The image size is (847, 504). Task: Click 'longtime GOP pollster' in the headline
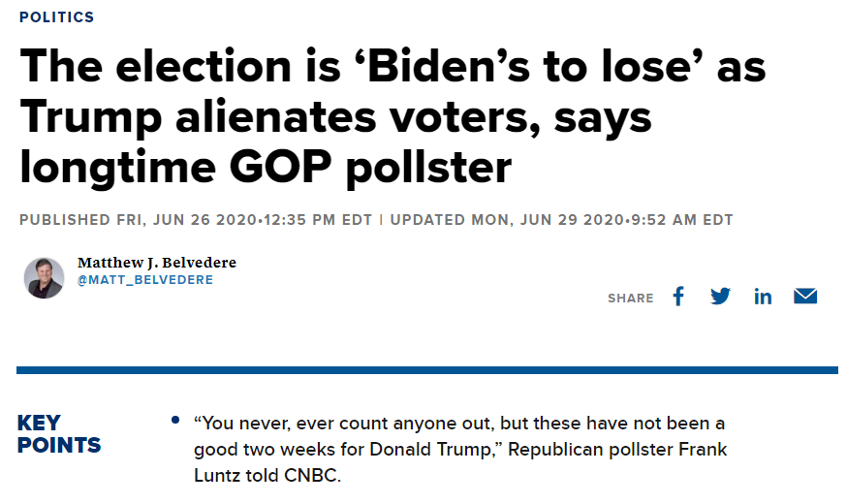coord(265,168)
